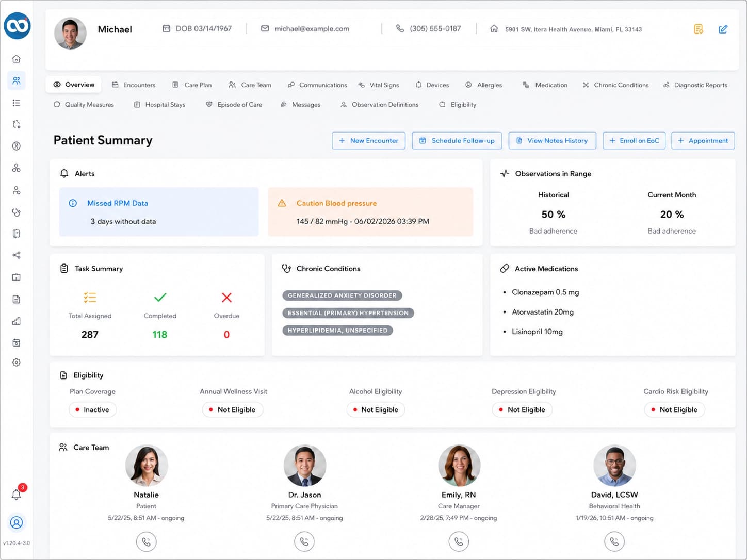This screenshot has height=560, width=747.
Task: Click the clipboard book icon in sidebar
Action: click(17, 234)
